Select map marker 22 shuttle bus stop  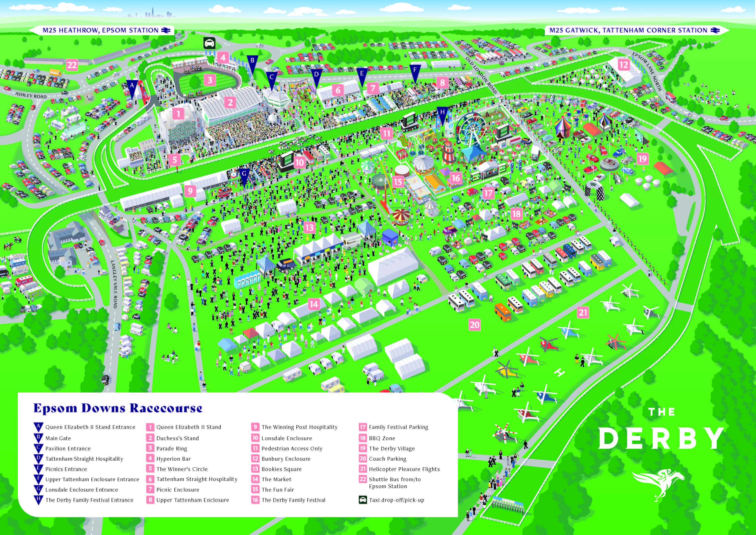click(x=72, y=65)
